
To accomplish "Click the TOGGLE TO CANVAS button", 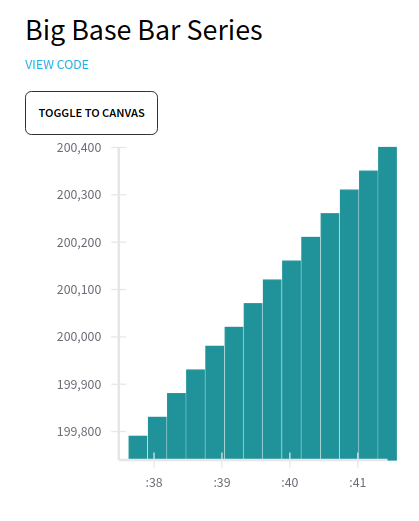I will coord(91,113).
